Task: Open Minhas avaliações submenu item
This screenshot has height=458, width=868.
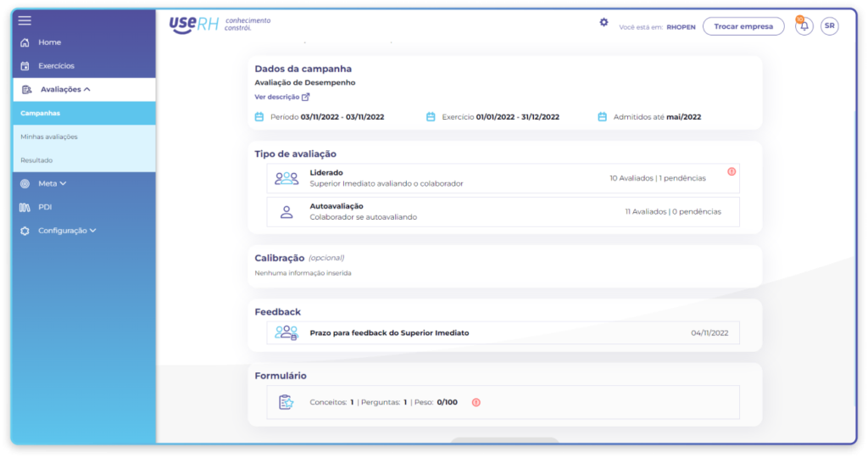Action: coord(84,137)
